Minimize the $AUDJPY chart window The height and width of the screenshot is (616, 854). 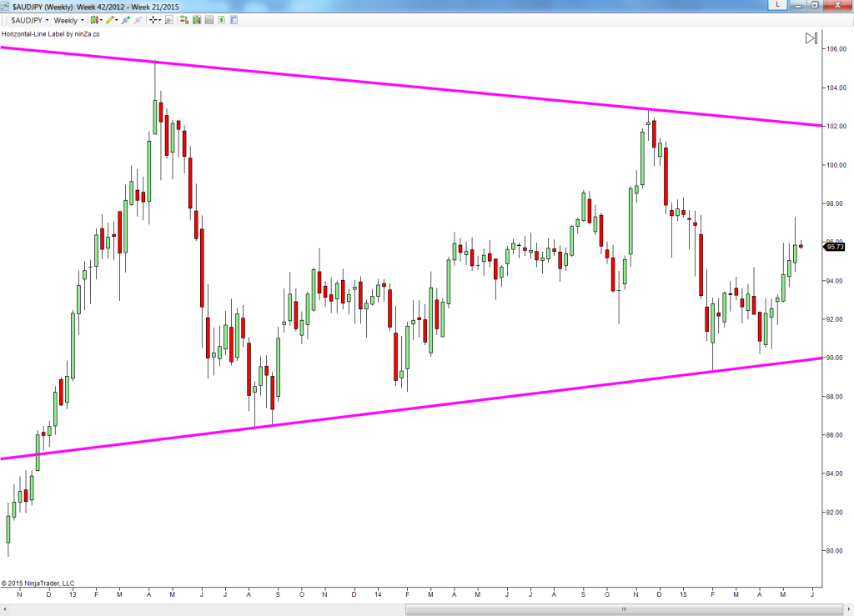click(798, 5)
